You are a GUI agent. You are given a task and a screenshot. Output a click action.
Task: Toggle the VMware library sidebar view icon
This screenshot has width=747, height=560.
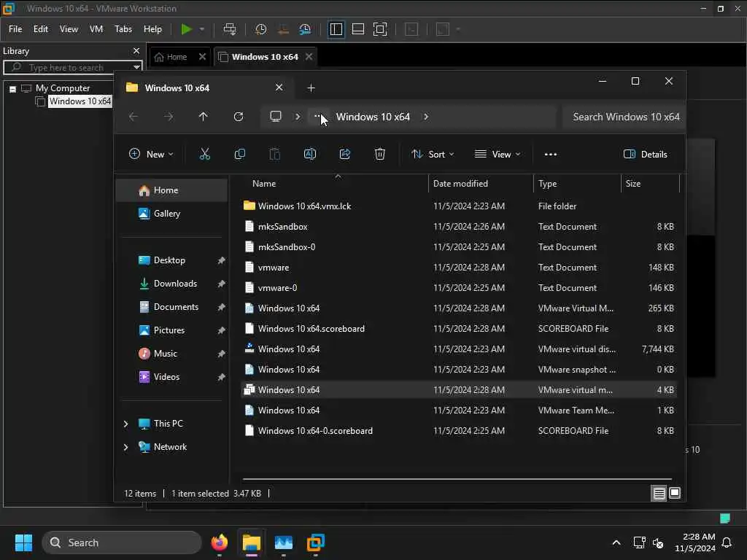pyautogui.click(x=336, y=29)
